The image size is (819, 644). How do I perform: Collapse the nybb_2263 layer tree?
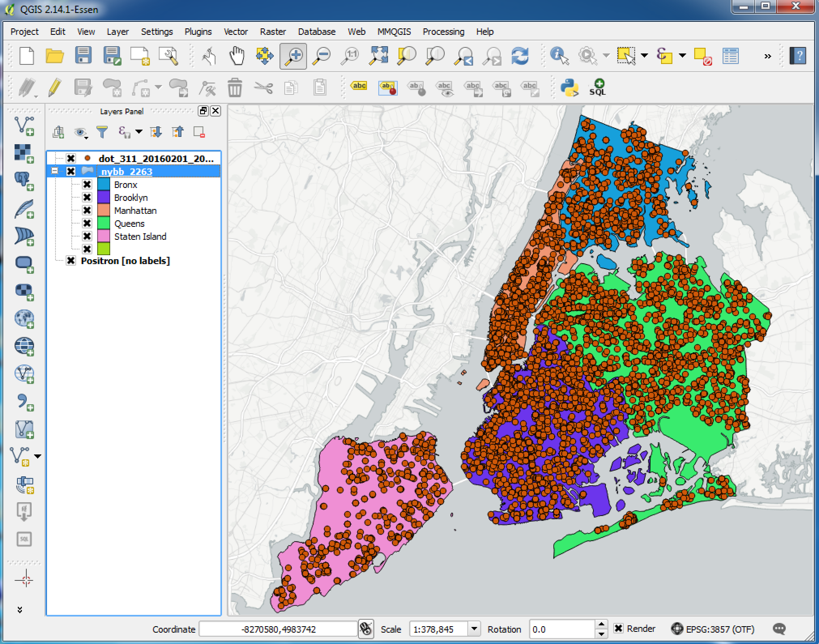tap(55, 171)
